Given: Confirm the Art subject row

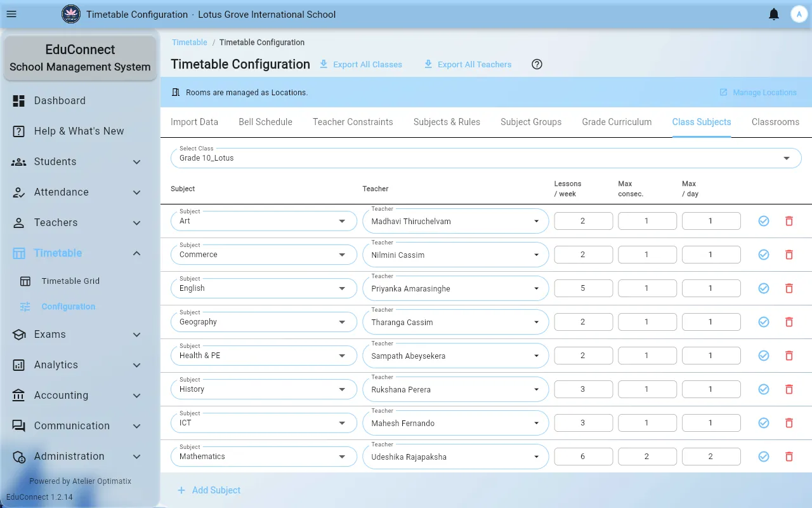Looking at the screenshot, I should point(764,221).
